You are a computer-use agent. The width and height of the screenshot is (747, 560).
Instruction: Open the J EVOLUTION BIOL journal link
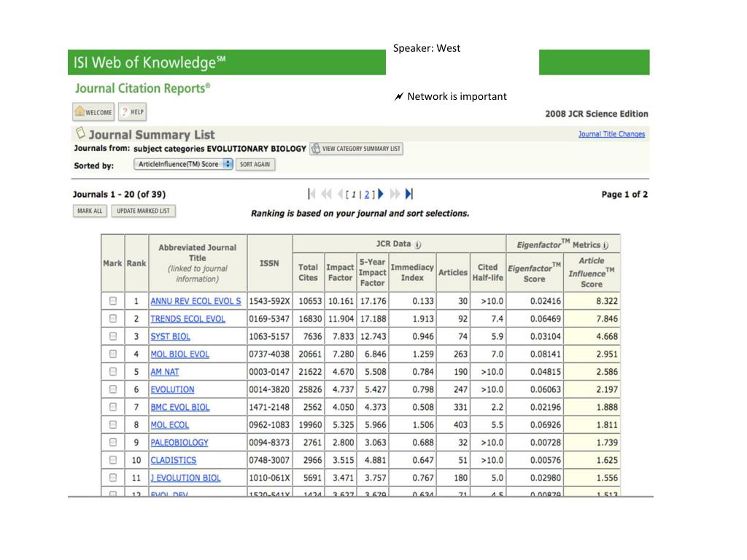point(185,478)
